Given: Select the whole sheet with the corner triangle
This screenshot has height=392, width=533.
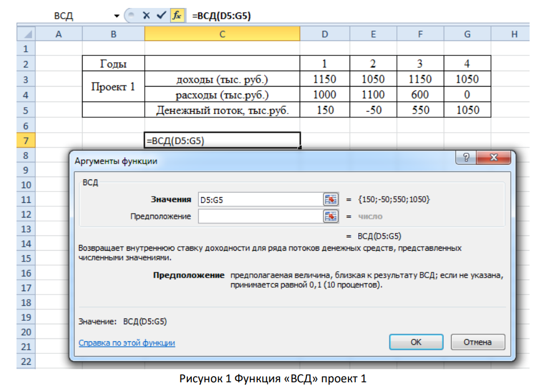Looking at the screenshot, I should 26,34.
